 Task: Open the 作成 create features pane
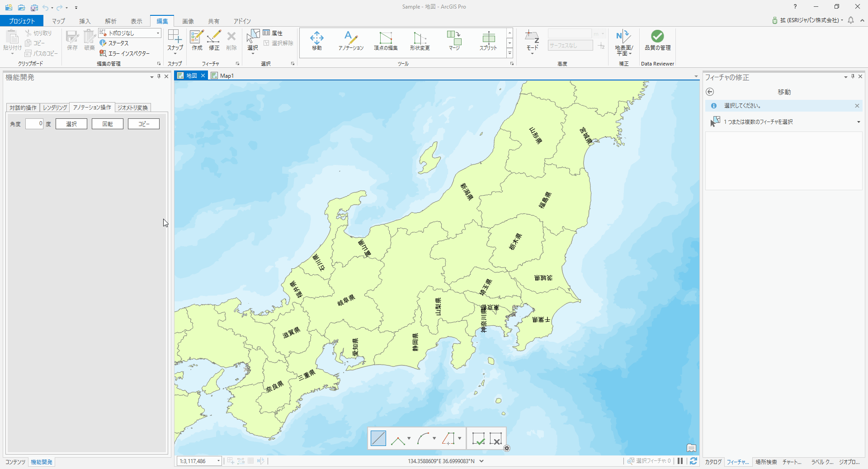point(197,40)
